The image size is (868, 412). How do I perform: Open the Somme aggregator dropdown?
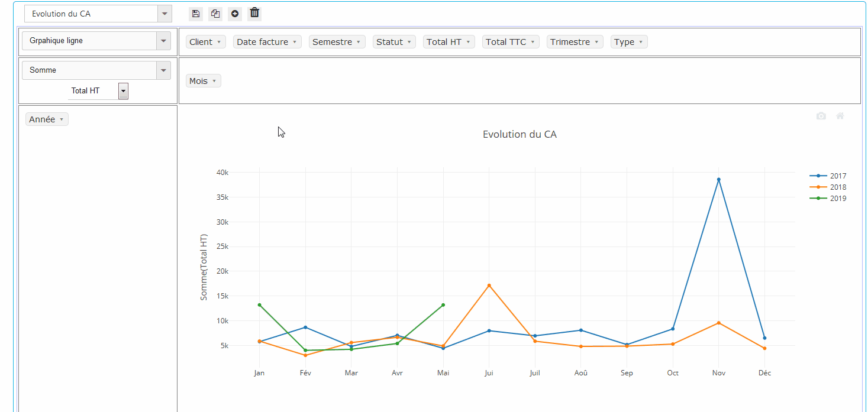coord(163,70)
